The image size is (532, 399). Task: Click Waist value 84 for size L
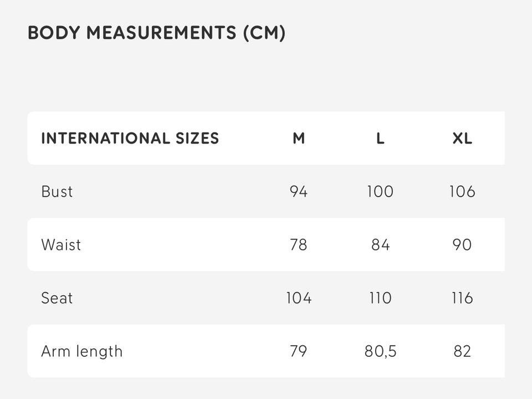pos(380,245)
